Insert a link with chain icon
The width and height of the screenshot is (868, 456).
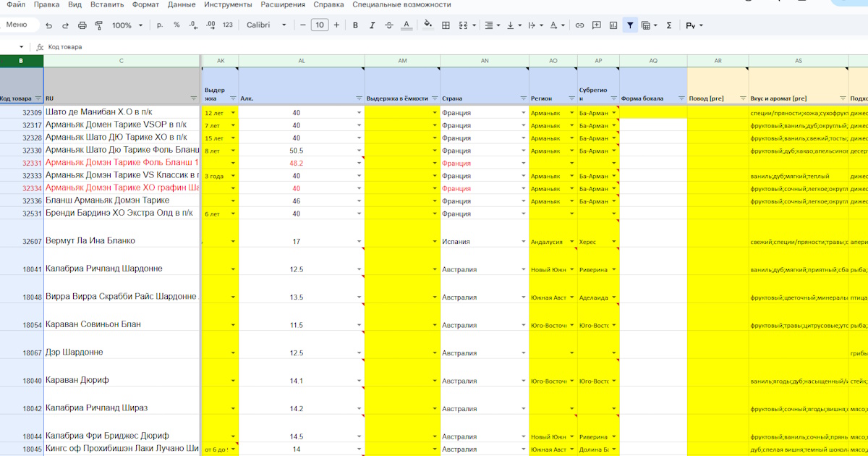coord(579,25)
